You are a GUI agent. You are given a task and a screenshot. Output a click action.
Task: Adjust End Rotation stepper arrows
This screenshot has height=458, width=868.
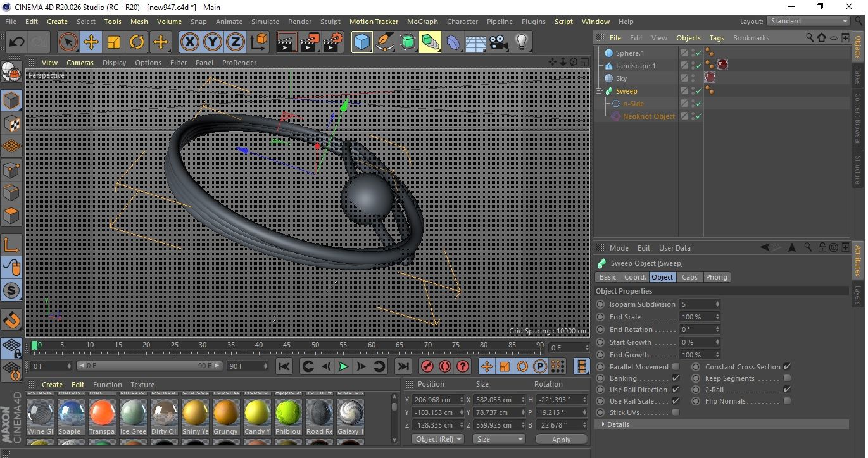coord(717,330)
